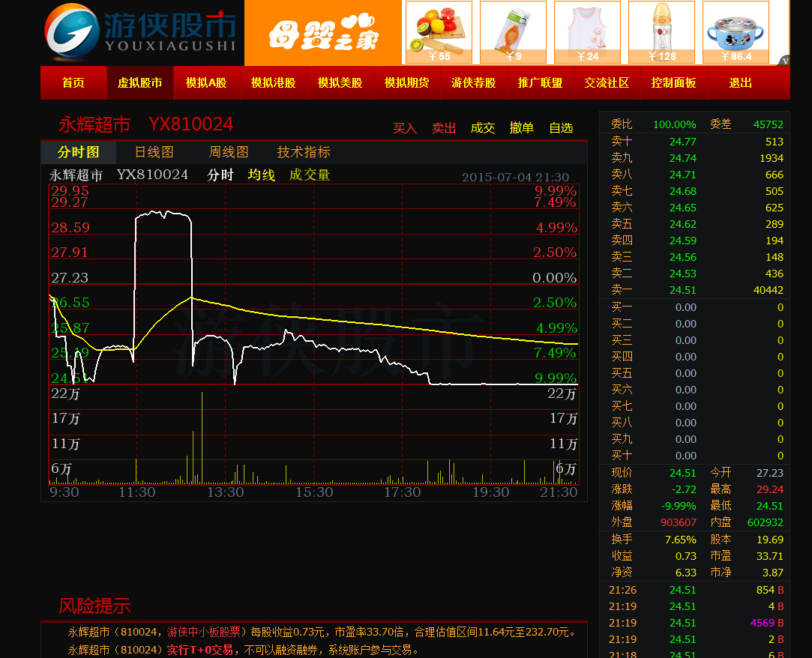Click the 委比 value 100.00%
The image size is (812, 658).
674,124
